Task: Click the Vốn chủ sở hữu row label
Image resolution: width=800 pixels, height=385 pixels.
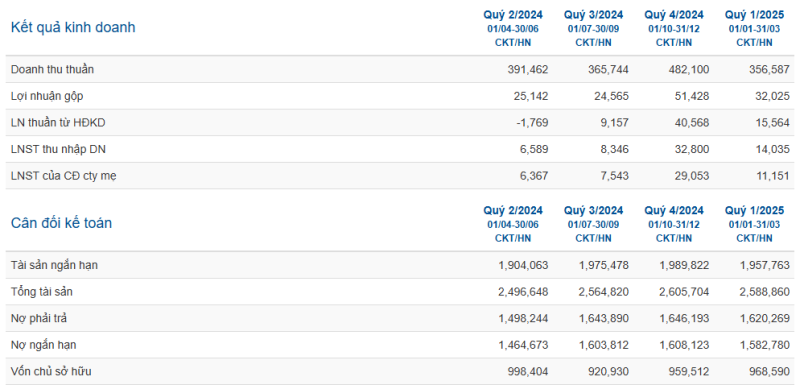Action: [x=51, y=371]
